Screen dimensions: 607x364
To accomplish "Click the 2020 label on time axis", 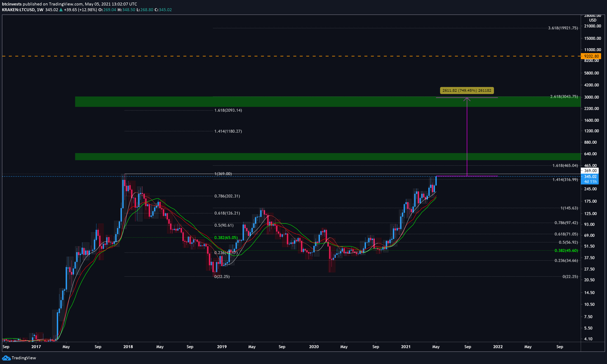I will [x=314, y=347].
